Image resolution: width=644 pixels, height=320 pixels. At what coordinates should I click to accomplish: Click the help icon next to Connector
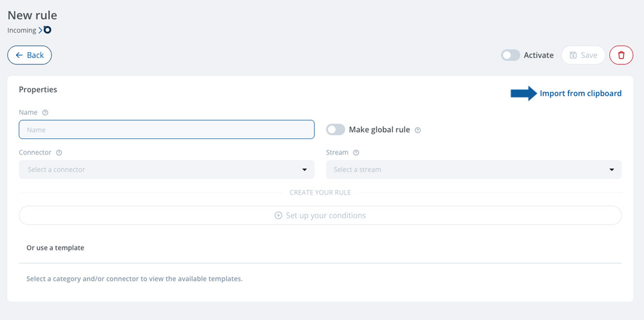pyautogui.click(x=59, y=153)
